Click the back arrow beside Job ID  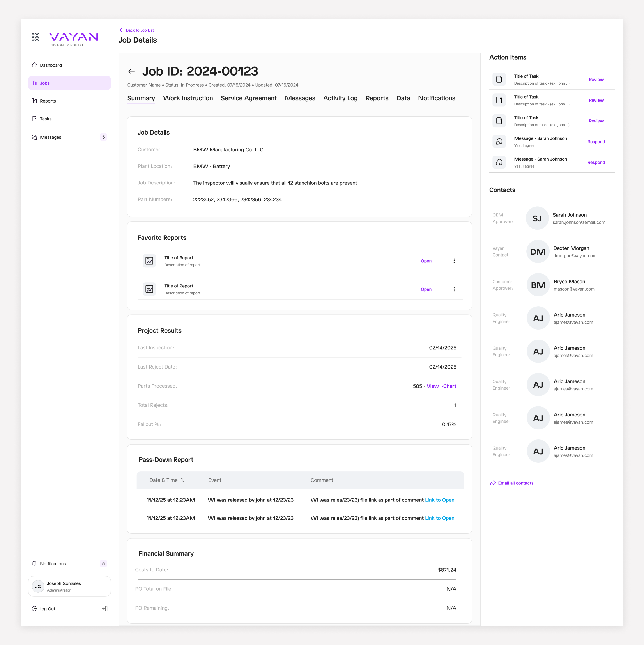pos(131,71)
